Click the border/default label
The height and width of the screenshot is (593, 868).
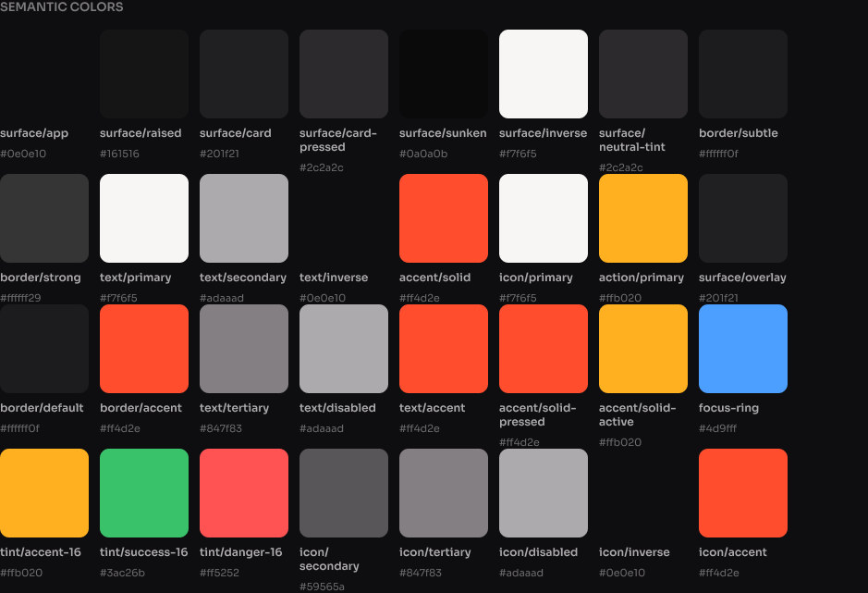[43, 408]
